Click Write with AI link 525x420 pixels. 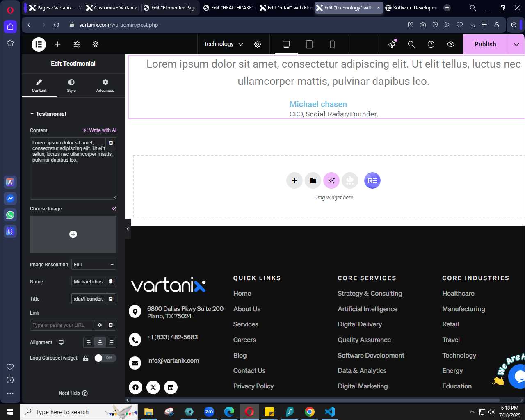tap(100, 130)
